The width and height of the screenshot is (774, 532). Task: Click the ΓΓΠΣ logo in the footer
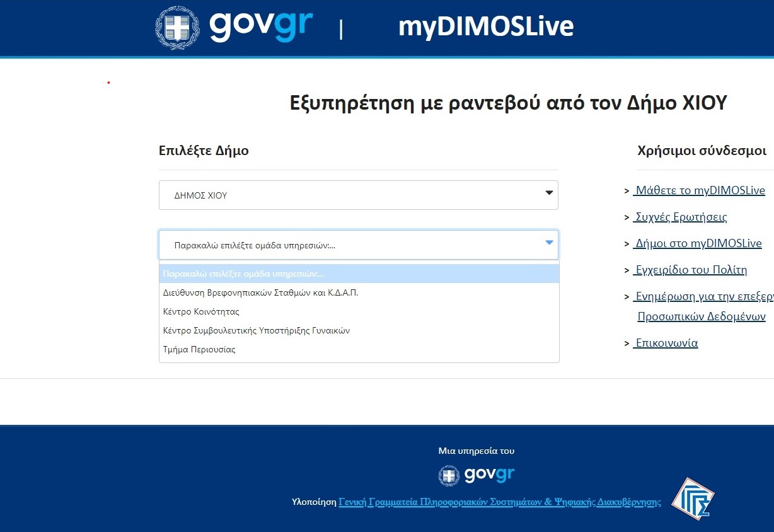(693, 499)
